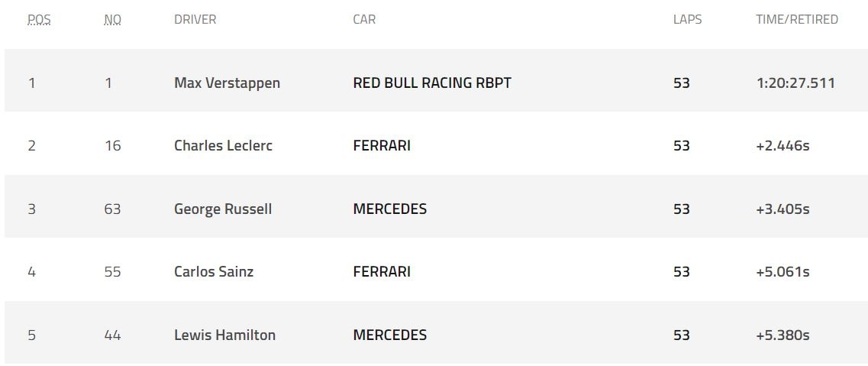Viewport: 868px width, 366px height.
Task: Click the TIME/RETIRED column header
Action: click(x=796, y=20)
